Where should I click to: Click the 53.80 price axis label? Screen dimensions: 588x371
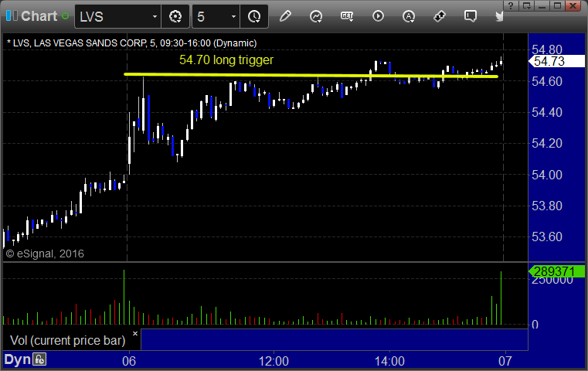click(x=547, y=206)
